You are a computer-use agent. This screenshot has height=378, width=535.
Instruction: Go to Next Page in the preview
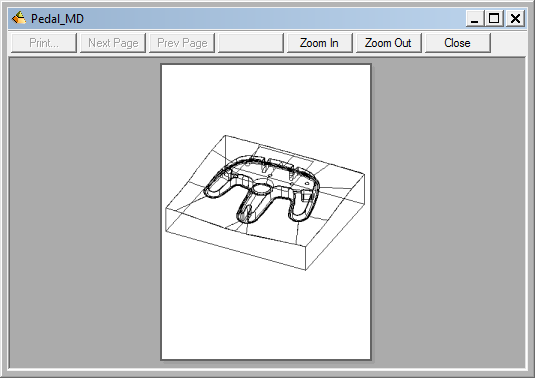(113, 43)
